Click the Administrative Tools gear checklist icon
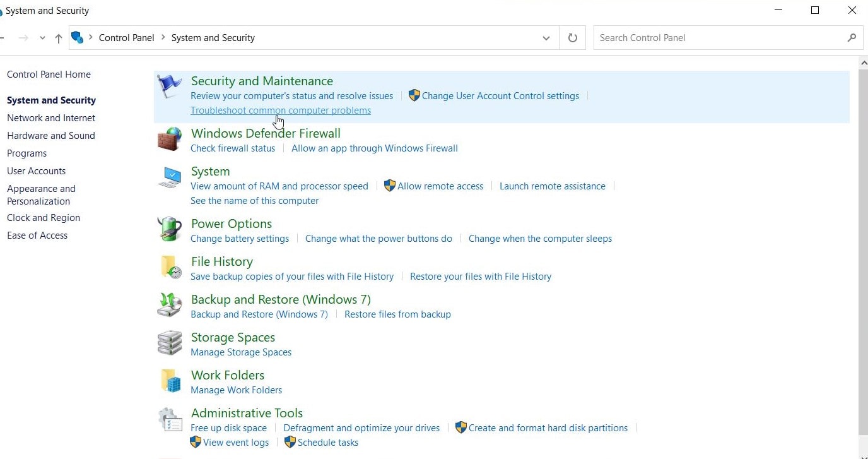Viewport: 868px width, 459px height. click(x=169, y=419)
